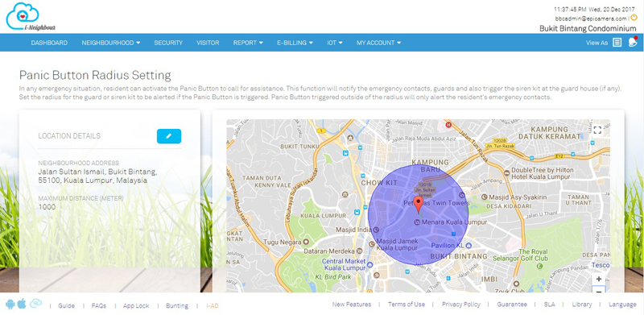Open the notifications bell icon

[633, 42]
